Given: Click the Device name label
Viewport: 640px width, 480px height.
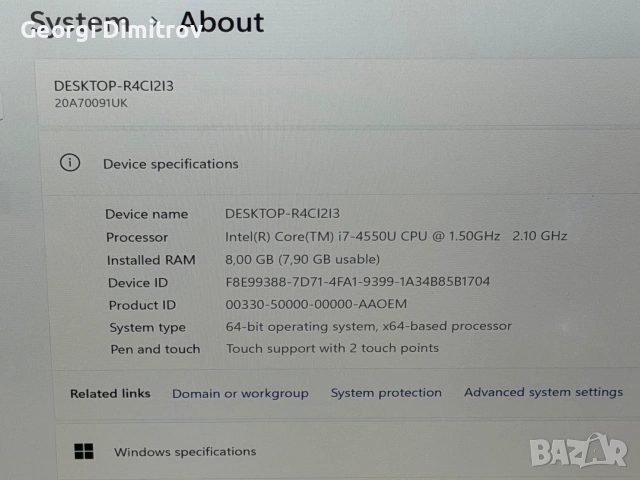Looking at the screenshot, I should (x=147, y=214).
